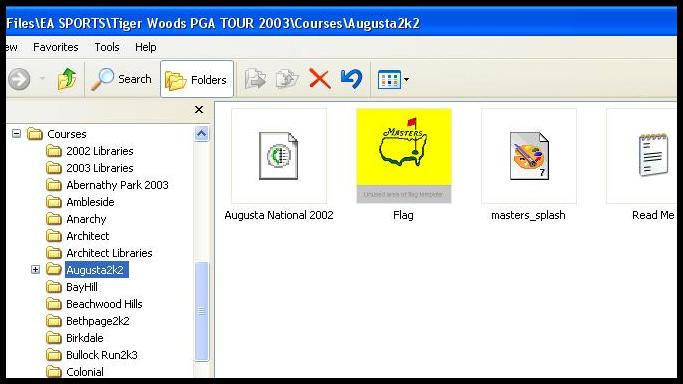Click the Ambleside folder icon

pos(54,202)
